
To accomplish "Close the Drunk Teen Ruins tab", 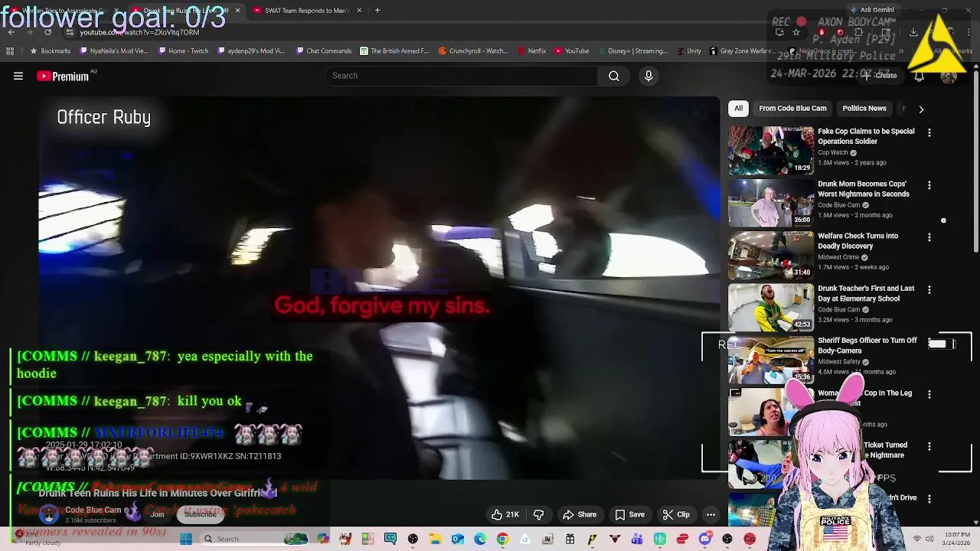I will 237,11.
